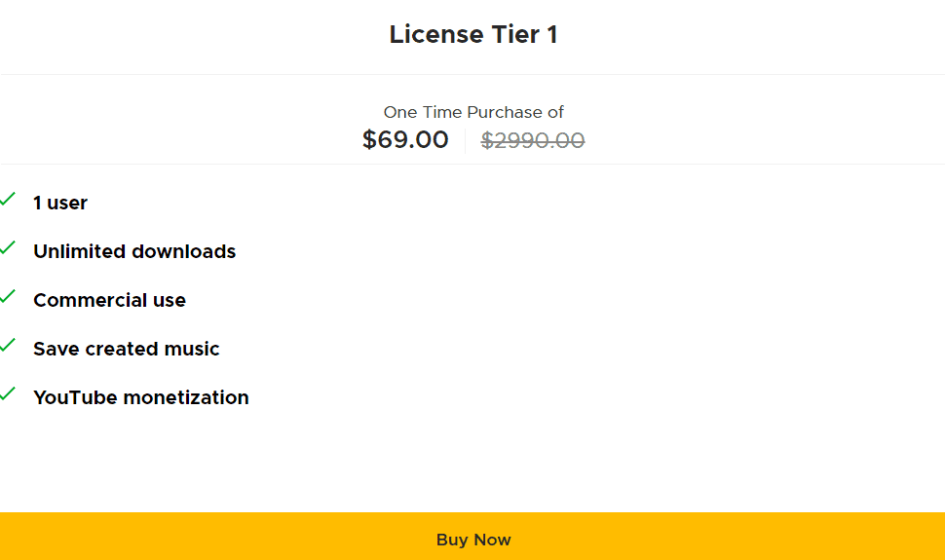Click the checkmark beside 1 user
This screenshot has height=560, width=945.
pos(8,200)
